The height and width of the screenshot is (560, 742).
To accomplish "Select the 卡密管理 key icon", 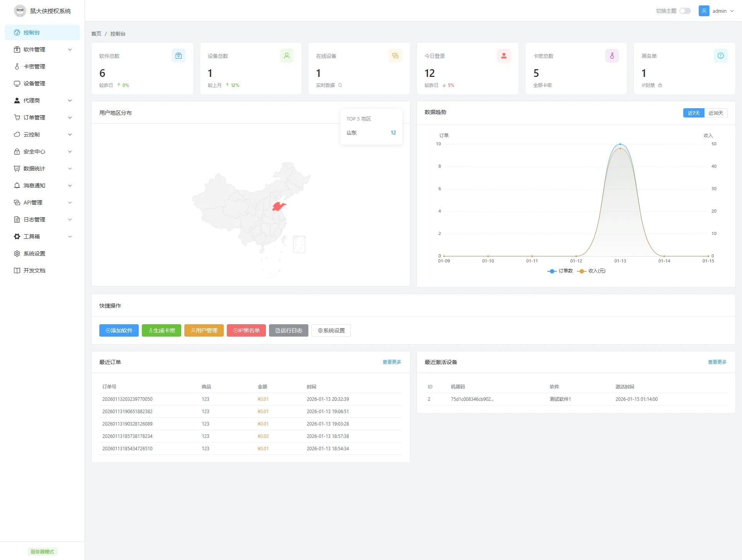I will [x=17, y=66].
